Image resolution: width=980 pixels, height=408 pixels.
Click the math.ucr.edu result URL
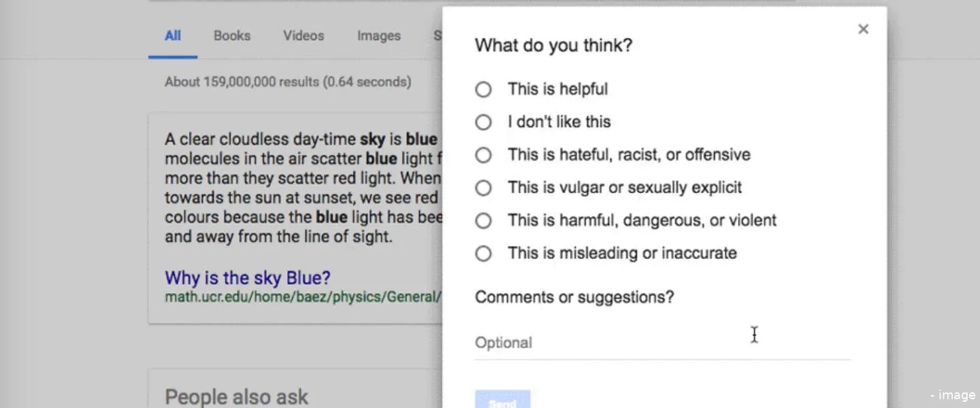[304, 296]
